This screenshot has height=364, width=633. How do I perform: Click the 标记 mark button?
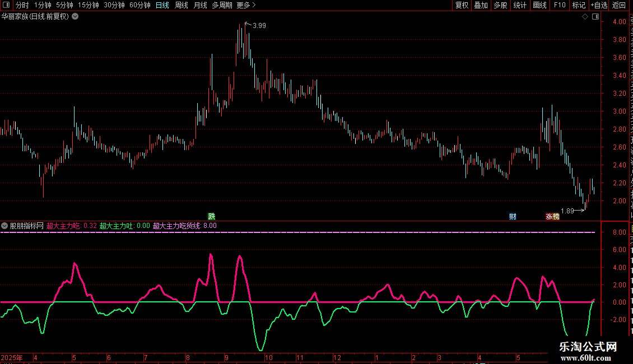click(x=579, y=5)
